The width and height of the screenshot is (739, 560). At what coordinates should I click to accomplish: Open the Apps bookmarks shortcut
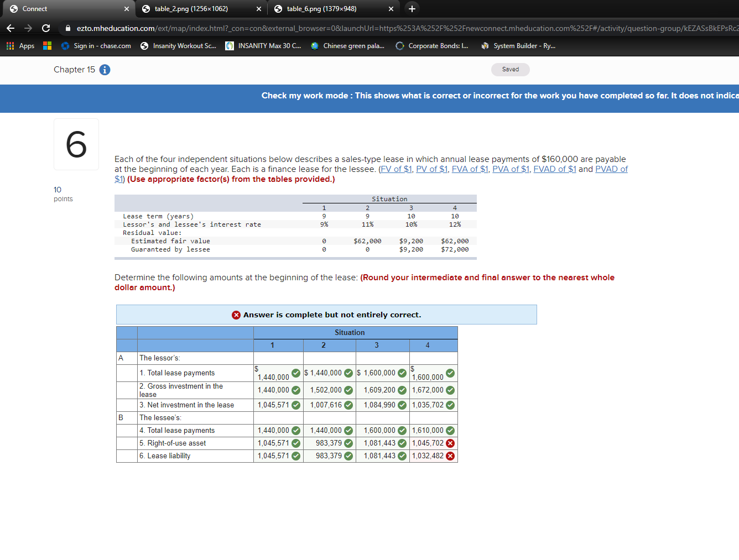(20, 46)
